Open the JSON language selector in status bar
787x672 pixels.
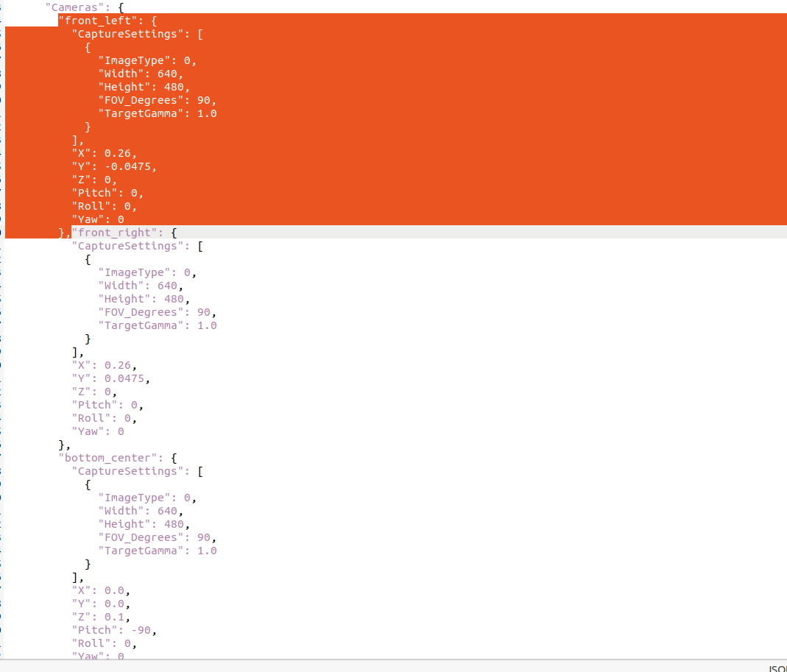777,668
